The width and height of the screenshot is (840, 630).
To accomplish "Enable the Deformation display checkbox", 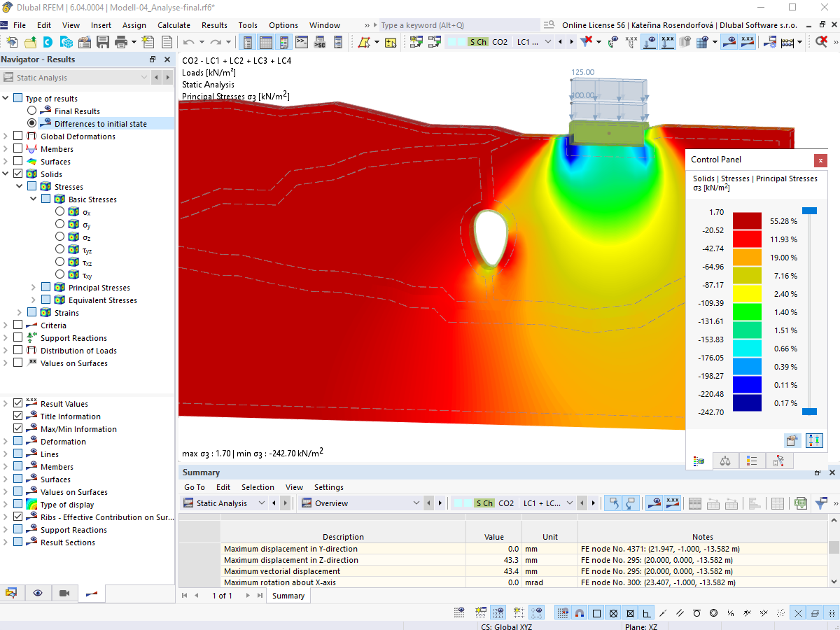I will [x=17, y=441].
